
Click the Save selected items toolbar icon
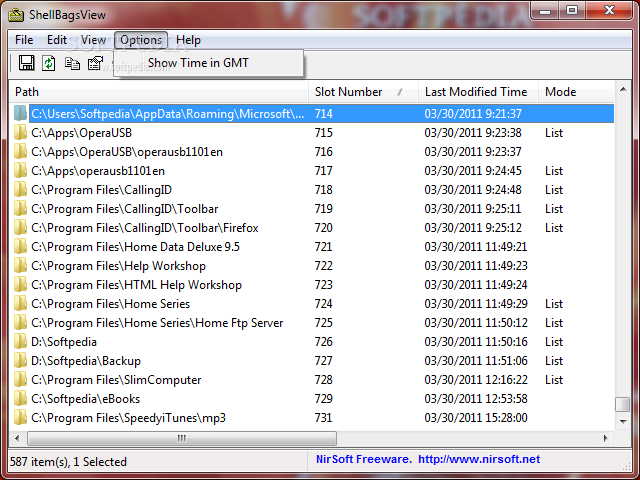(x=27, y=63)
